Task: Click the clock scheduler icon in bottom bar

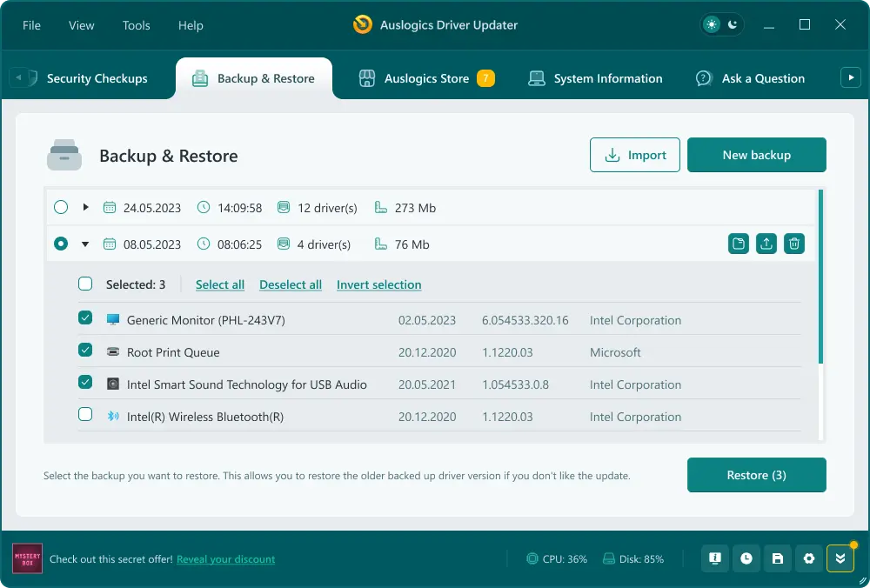Action: tap(746, 558)
